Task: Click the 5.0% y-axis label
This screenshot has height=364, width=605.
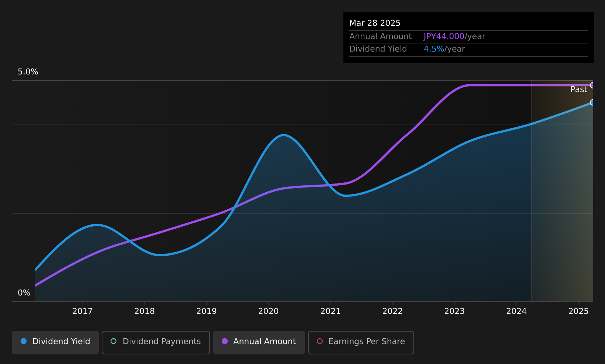Action: [28, 72]
